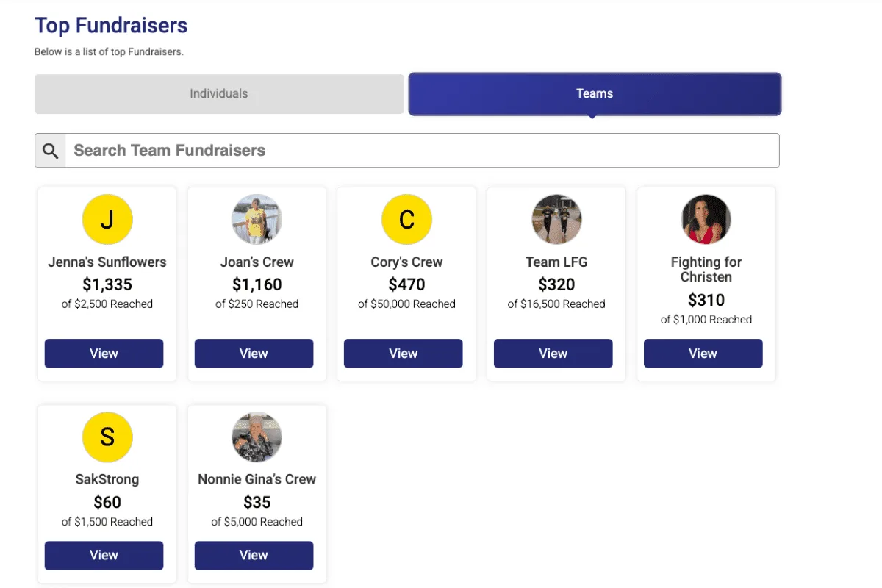Viewport: 882px width, 588px height.
Task: Switch to the Individuals tab
Action: (218, 93)
